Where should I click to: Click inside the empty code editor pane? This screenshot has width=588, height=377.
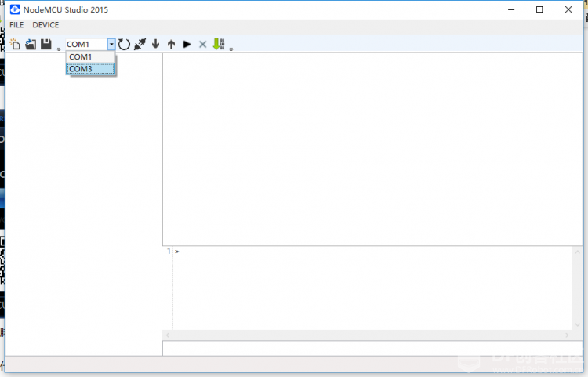pos(372,149)
